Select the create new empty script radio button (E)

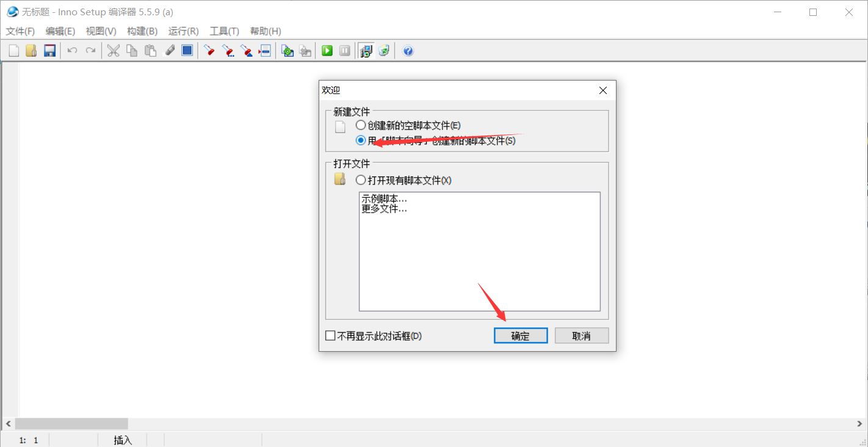tap(361, 125)
